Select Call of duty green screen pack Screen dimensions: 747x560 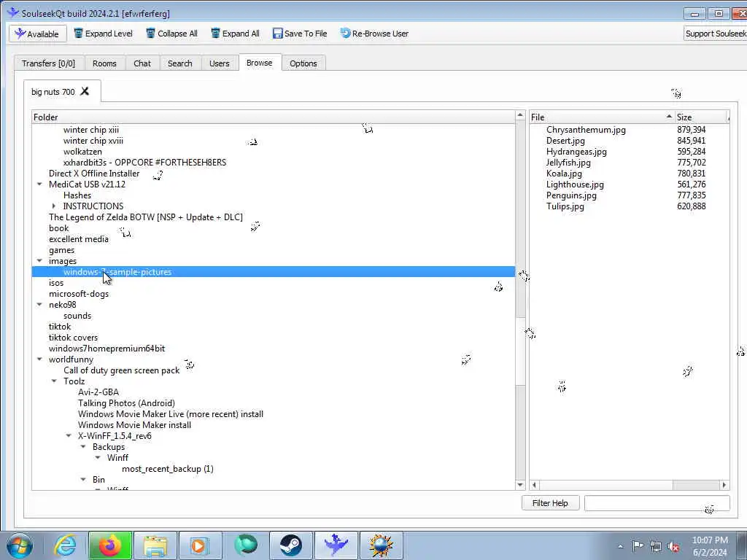click(122, 370)
